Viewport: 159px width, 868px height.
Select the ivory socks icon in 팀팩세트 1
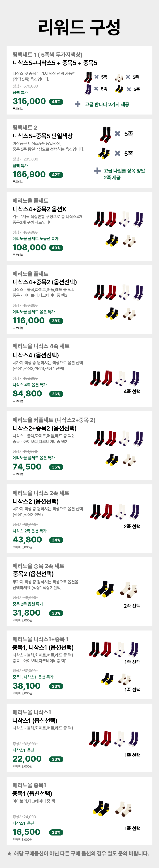(x=119, y=78)
